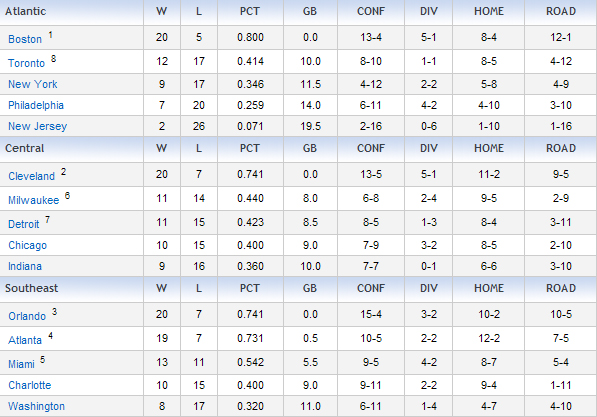The image size is (597, 417).
Task: Click the Cleveland team link
Action: pos(32,176)
